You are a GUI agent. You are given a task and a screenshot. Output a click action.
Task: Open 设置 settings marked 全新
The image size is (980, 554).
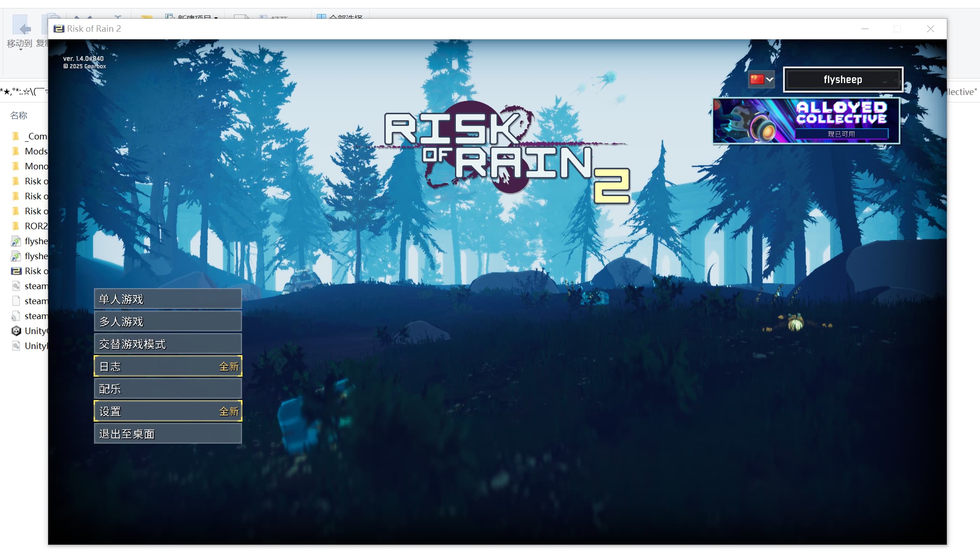coord(168,411)
